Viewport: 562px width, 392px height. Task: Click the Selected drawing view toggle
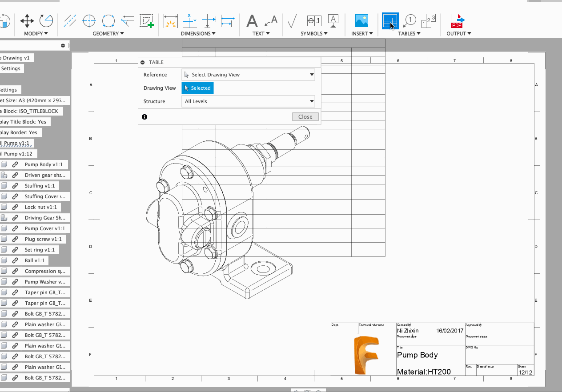coord(197,88)
